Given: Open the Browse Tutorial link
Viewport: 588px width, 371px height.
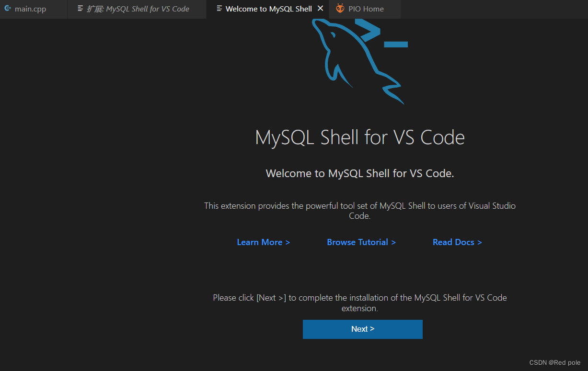Looking at the screenshot, I should (x=361, y=242).
